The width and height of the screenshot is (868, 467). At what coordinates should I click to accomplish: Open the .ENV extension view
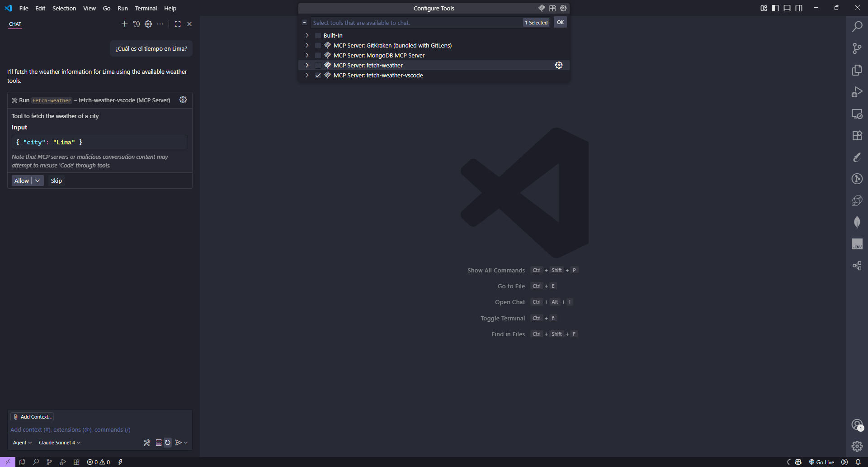857,244
